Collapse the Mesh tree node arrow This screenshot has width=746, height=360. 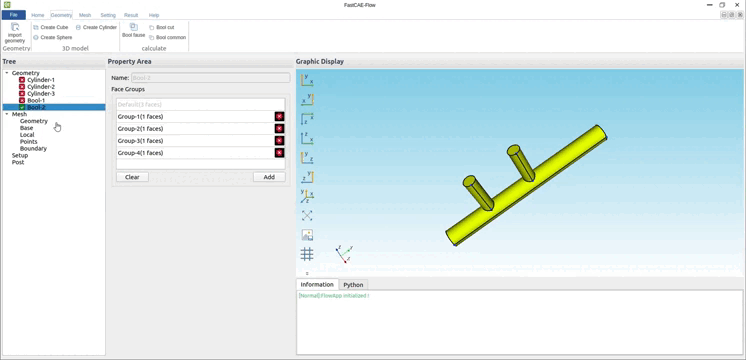click(7, 114)
